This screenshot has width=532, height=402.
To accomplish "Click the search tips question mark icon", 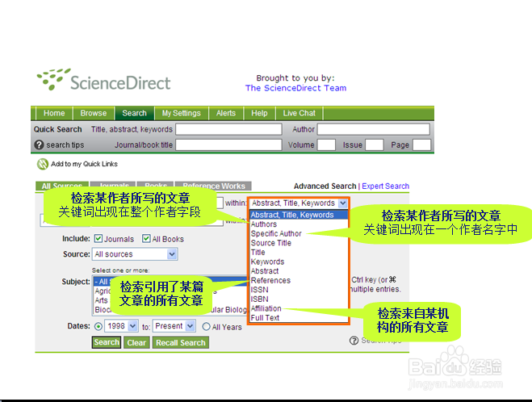I will click(39, 144).
